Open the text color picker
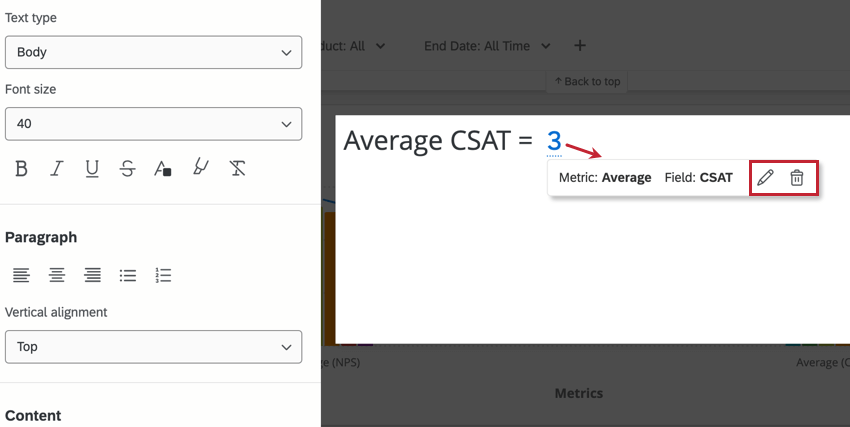Screen dimensions: 850x427 (x=163, y=169)
